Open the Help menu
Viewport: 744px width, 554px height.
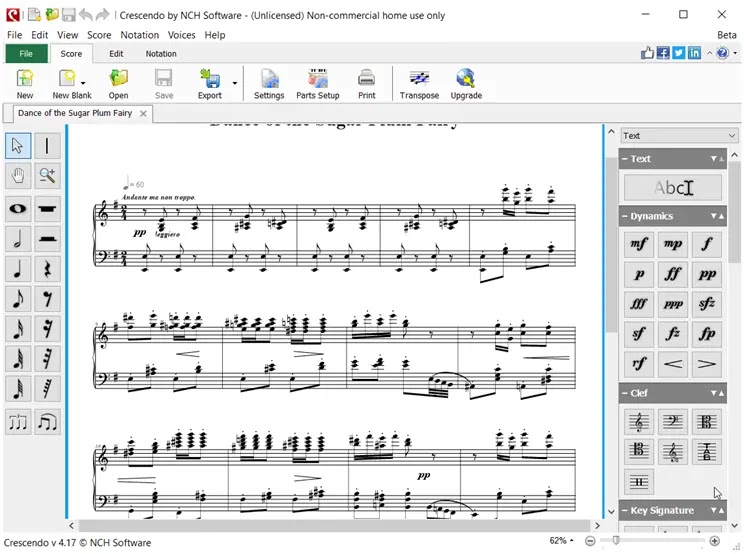[214, 35]
